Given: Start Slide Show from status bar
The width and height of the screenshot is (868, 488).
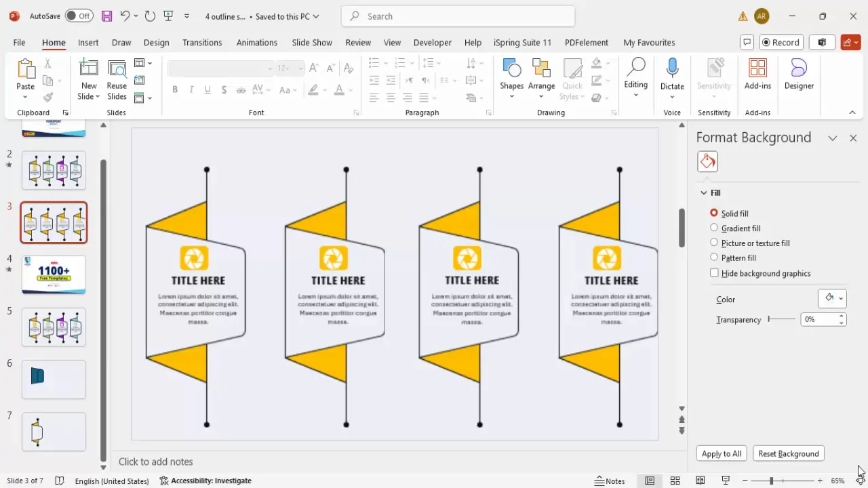Looking at the screenshot, I should pyautogui.click(x=725, y=481).
